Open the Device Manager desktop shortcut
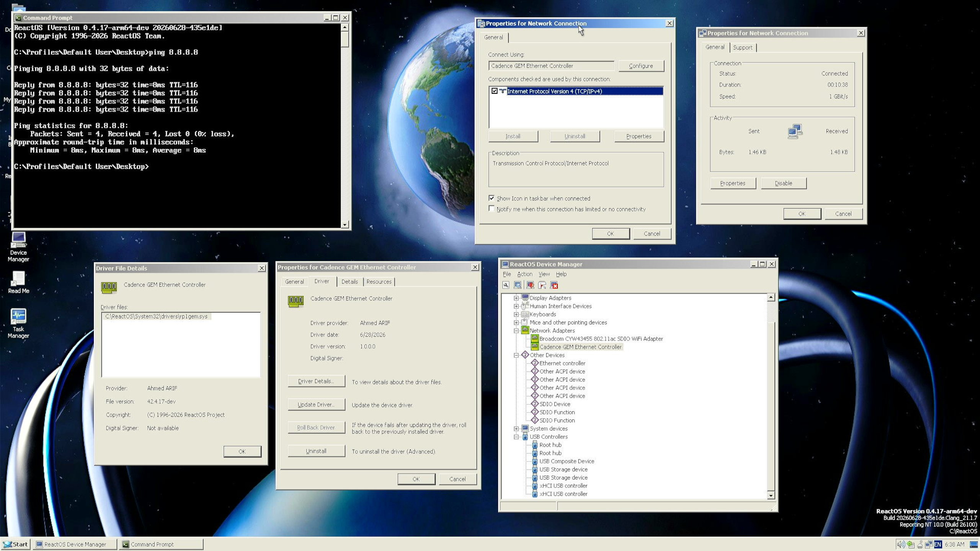980x551 pixels. (18, 247)
